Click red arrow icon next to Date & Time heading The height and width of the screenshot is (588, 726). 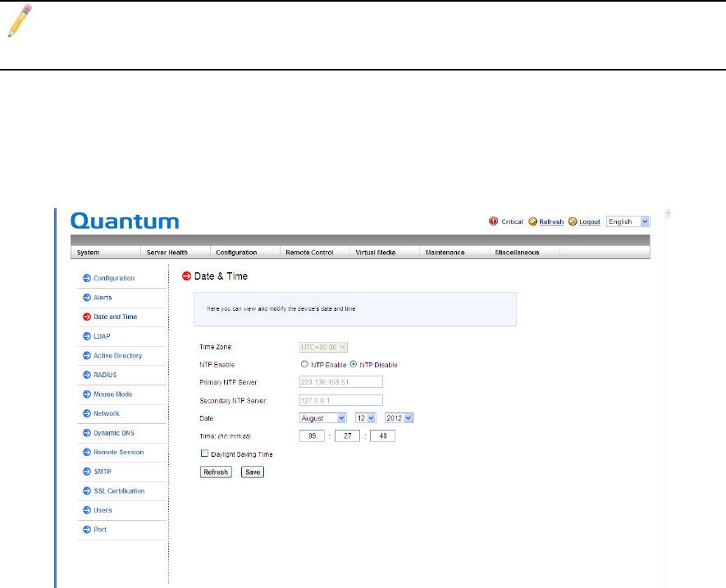click(x=186, y=276)
